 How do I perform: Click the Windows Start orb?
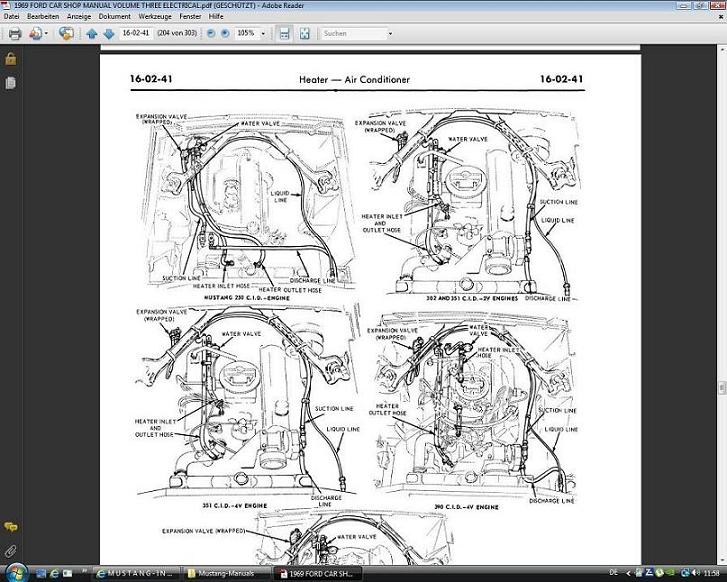pyautogui.click(x=16, y=573)
